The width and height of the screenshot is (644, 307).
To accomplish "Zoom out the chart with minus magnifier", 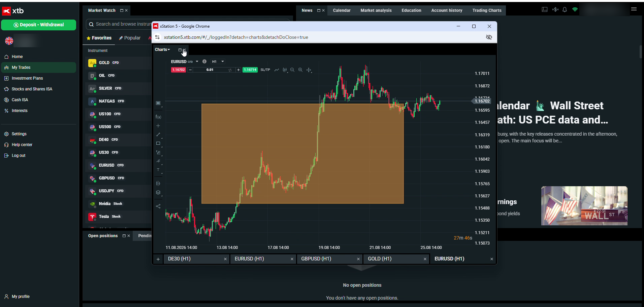I will 292,70.
